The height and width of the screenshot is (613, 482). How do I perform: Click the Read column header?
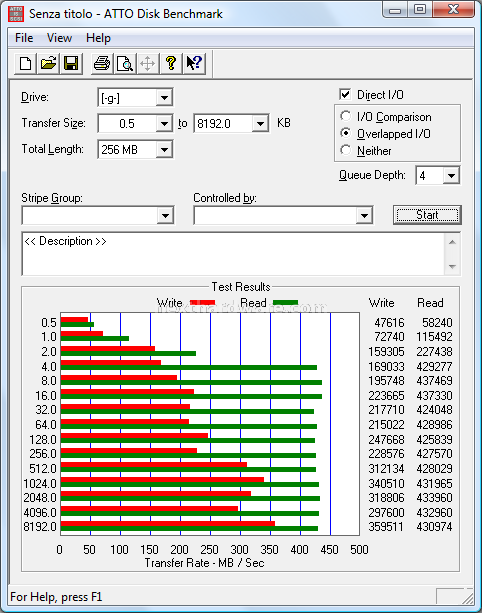point(430,303)
